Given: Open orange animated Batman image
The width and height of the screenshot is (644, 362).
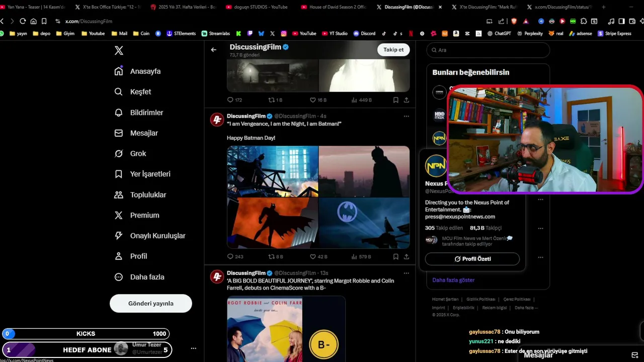Looking at the screenshot, I should tap(272, 223).
